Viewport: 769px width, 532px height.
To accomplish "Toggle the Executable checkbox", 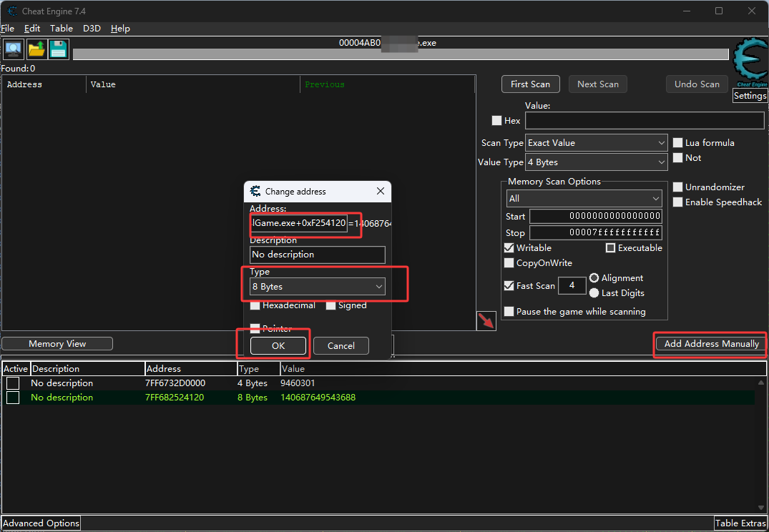I will click(611, 248).
